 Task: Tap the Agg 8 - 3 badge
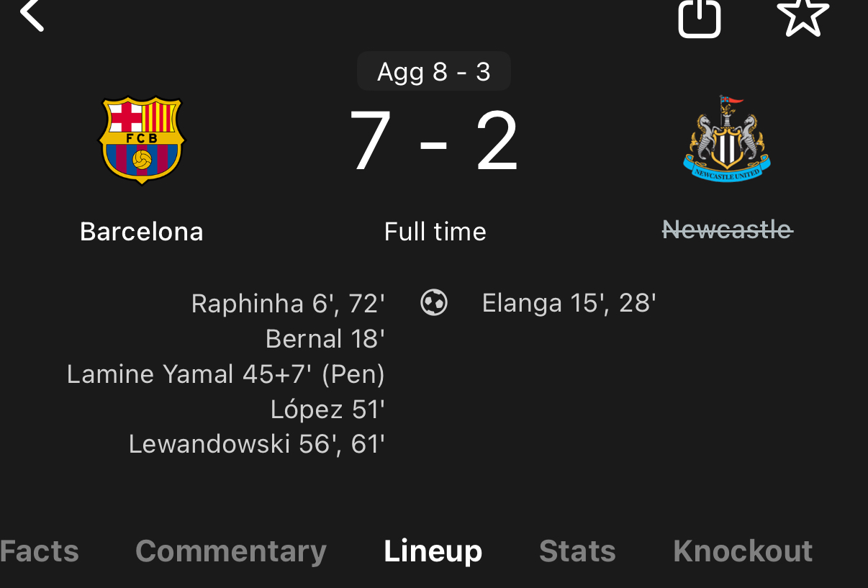[434, 72]
